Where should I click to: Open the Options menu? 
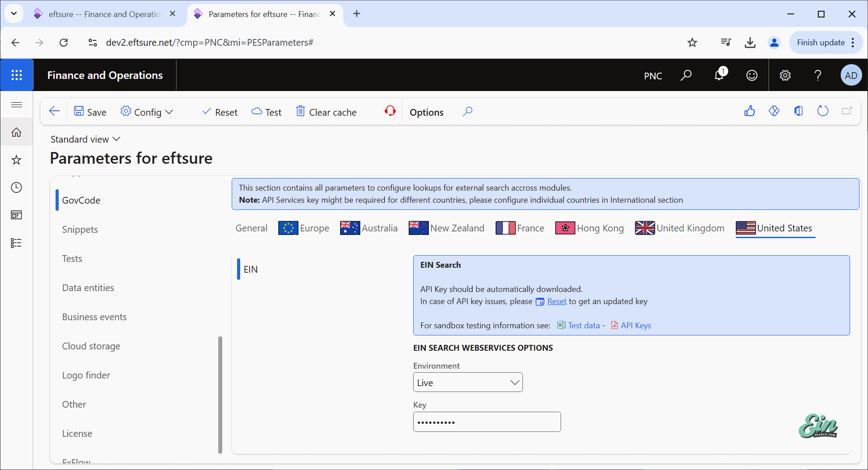pyautogui.click(x=427, y=112)
